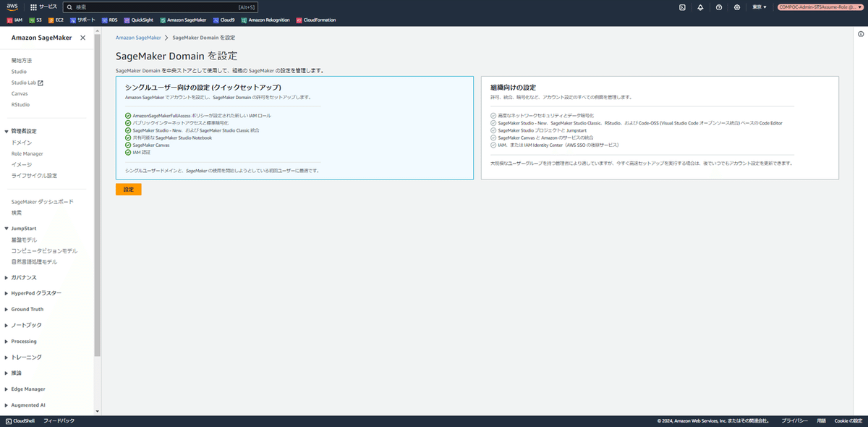Open SageMaker ダッシュボード link
This screenshot has height=427, width=868.
[43, 202]
